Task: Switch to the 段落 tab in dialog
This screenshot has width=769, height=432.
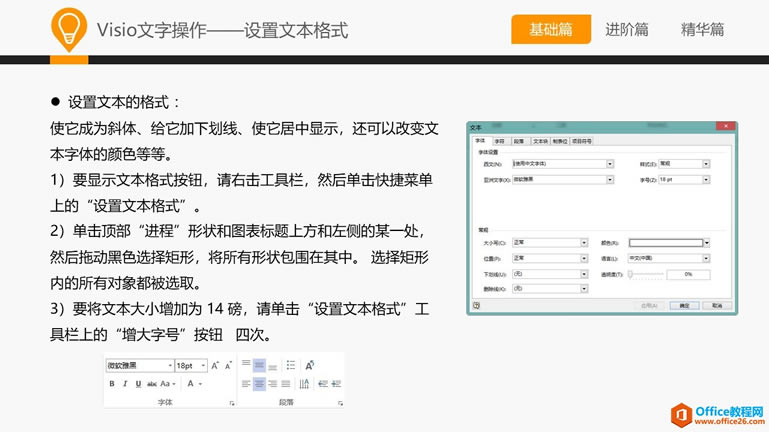Action: 519,141
